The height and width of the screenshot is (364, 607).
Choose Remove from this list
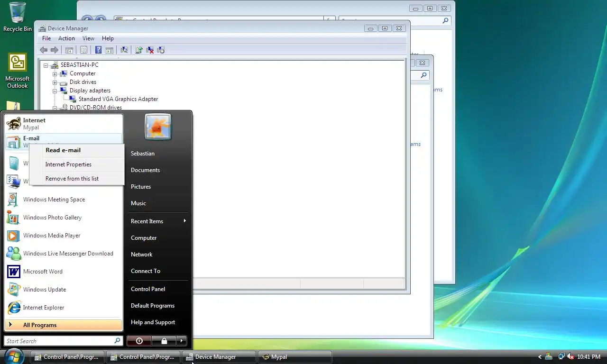tap(77, 179)
